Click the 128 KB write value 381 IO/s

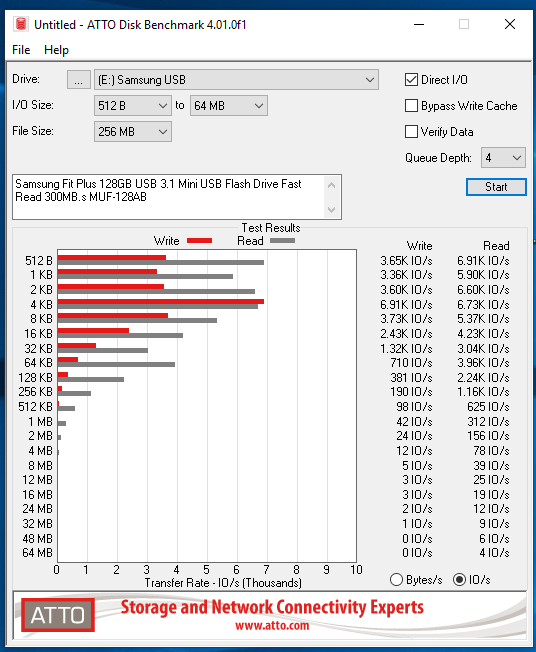coord(411,378)
